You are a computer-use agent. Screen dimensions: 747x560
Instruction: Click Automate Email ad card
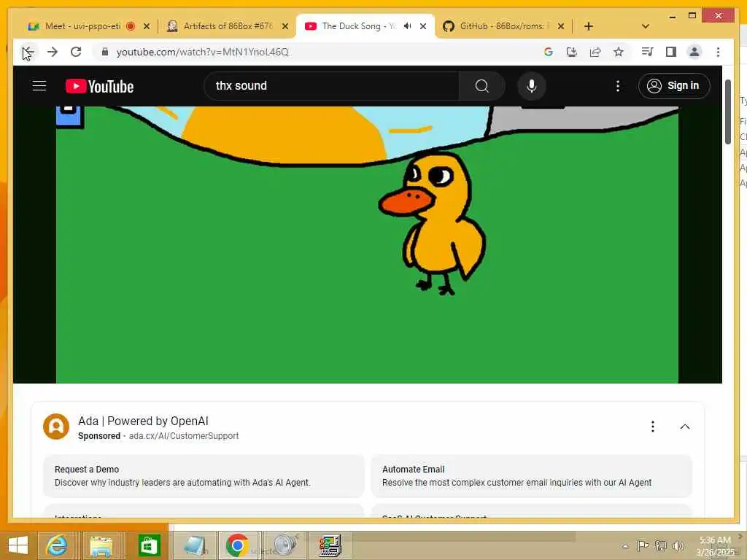point(531,475)
